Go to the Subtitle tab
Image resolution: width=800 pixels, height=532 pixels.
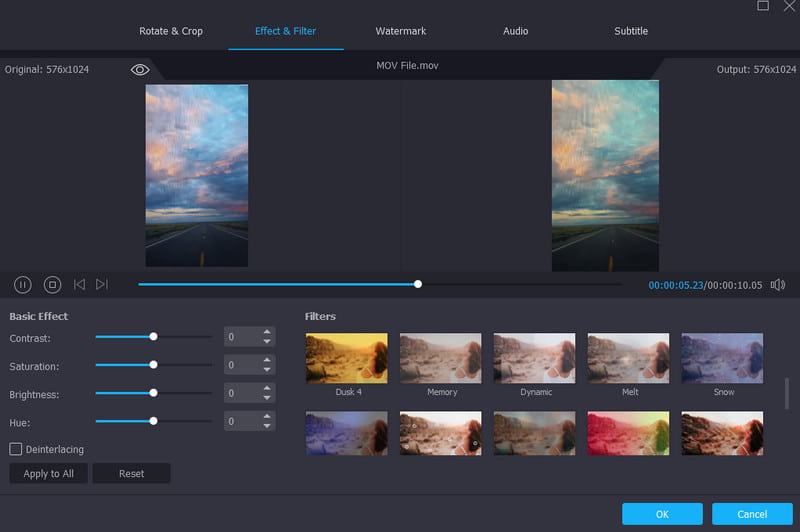[631, 31]
